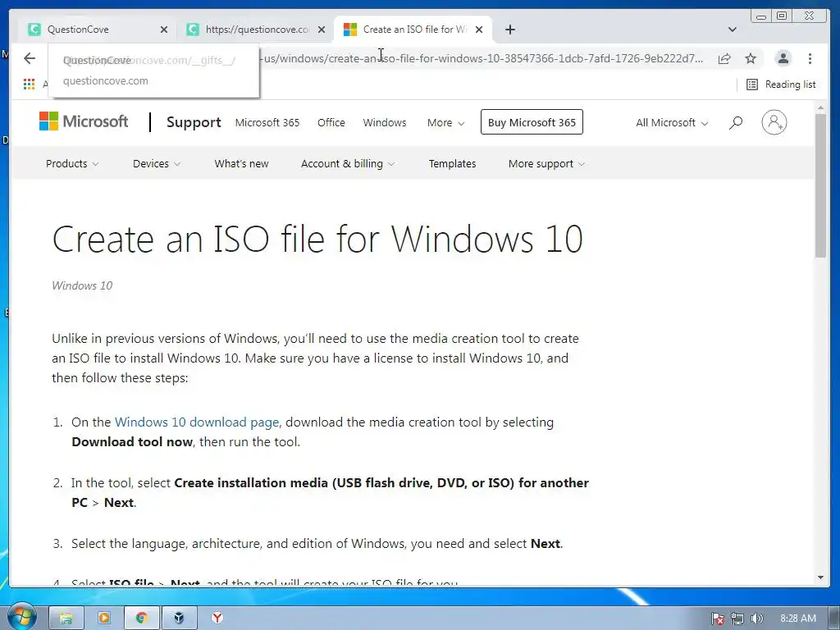Click the search magnifier icon

point(736,123)
